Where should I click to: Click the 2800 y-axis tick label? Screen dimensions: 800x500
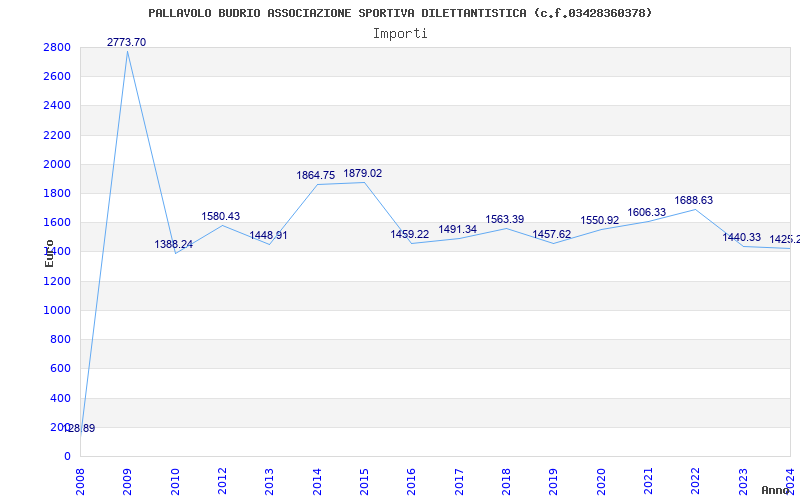[x=57, y=47]
